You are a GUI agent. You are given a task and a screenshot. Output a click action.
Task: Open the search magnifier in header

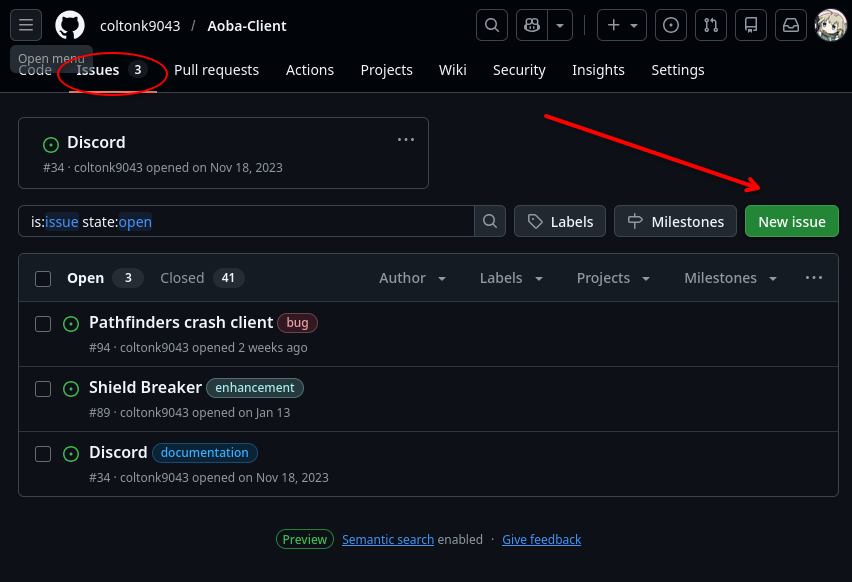(491, 25)
